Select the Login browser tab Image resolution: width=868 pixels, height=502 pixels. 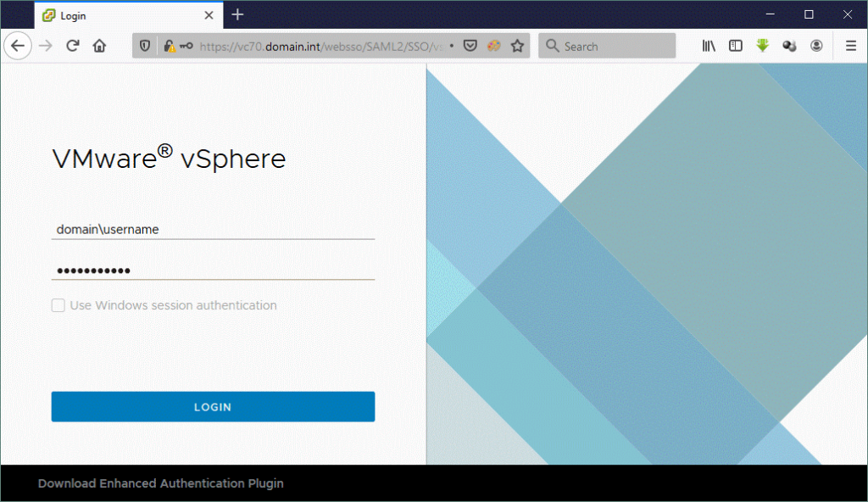(x=119, y=15)
